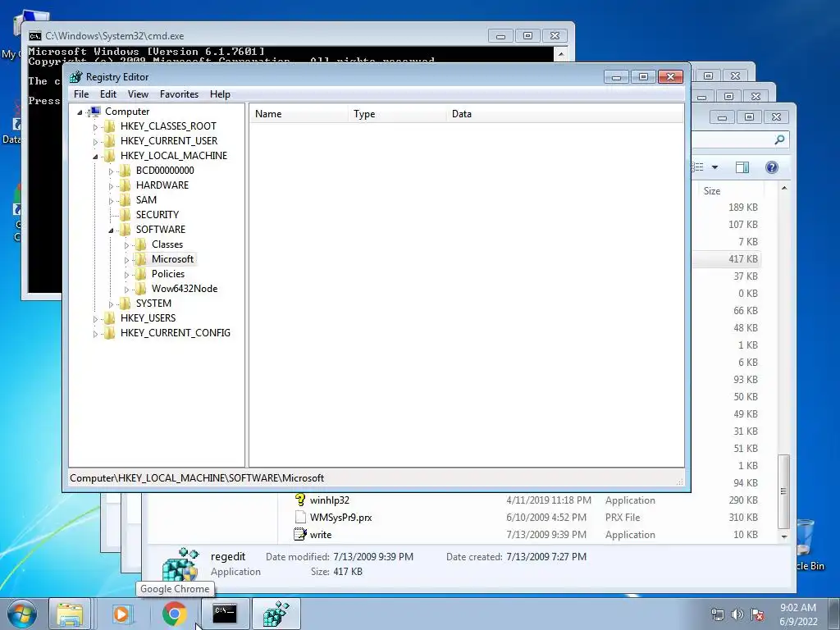Select the SAM folder icon

coord(125,200)
